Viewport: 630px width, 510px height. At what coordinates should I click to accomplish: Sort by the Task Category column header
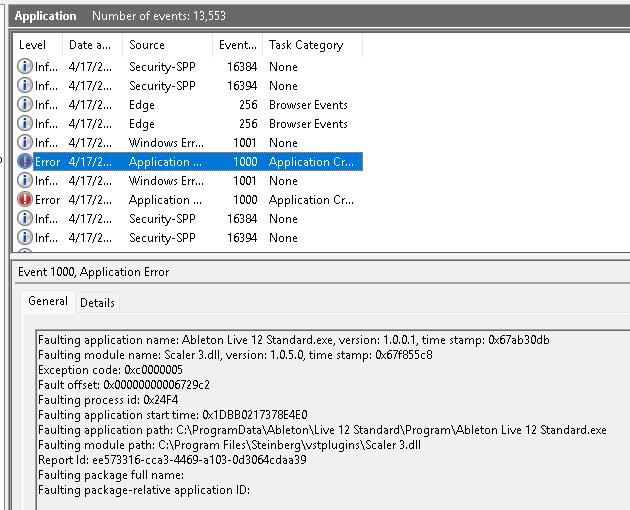pyautogui.click(x=312, y=45)
